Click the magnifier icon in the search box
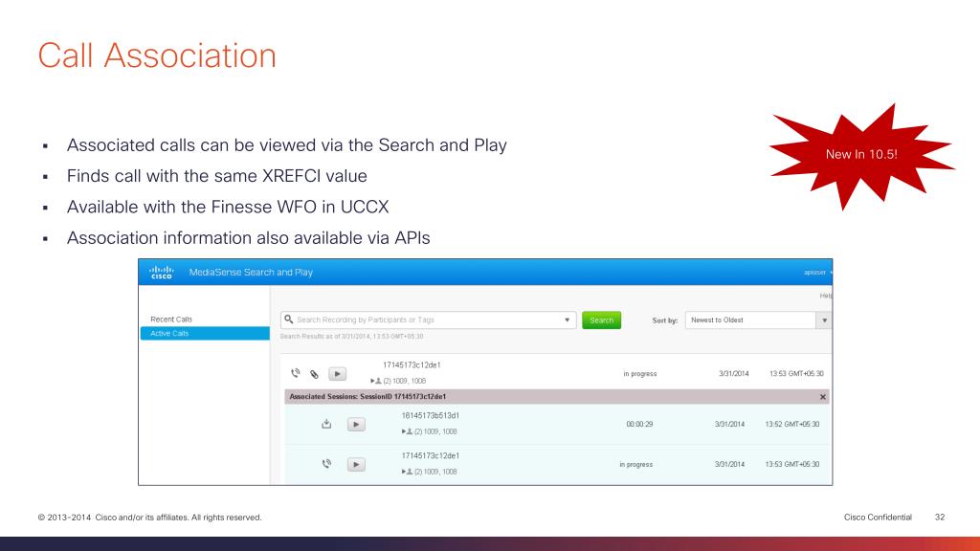The width and height of the screenshot is (980, 551). point(288,320)
